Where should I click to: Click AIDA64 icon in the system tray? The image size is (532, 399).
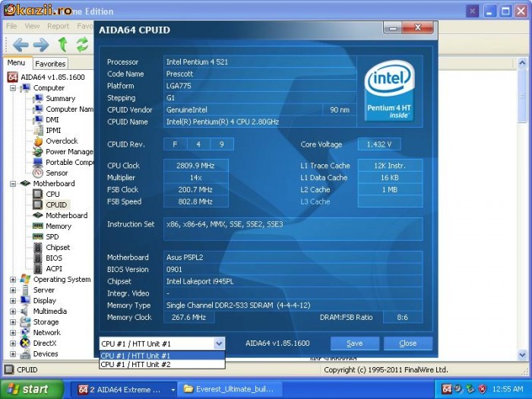click(x=447, y=389)
